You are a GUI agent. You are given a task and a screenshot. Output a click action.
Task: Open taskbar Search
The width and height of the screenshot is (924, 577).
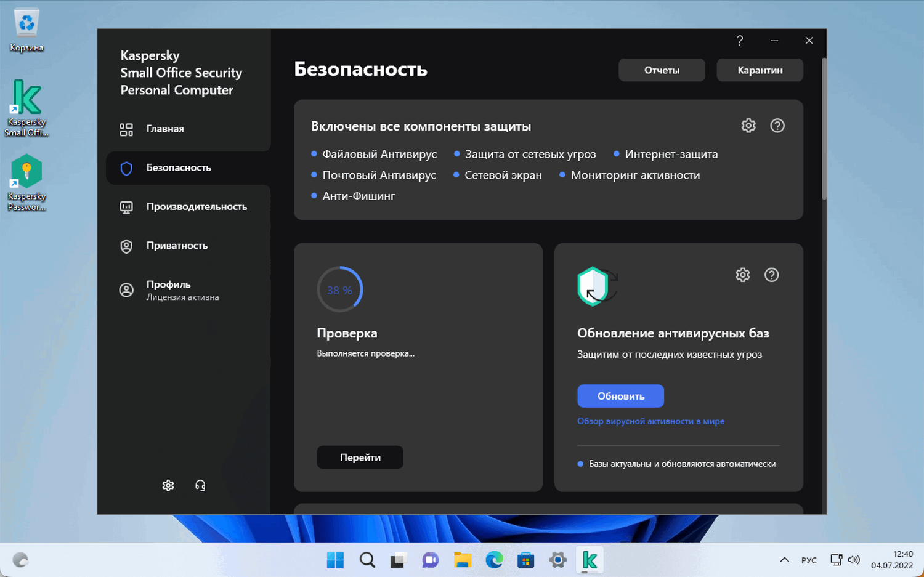[367, 560]
